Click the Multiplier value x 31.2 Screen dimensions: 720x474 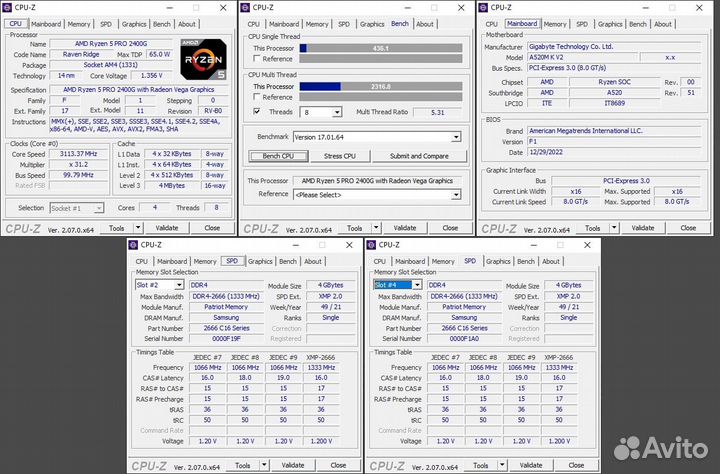78,164
